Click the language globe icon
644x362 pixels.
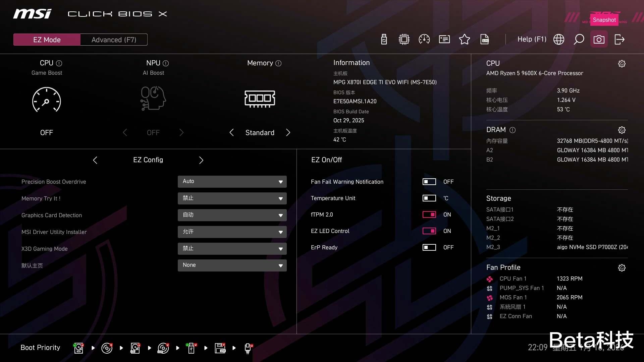(x=558, y=40)
